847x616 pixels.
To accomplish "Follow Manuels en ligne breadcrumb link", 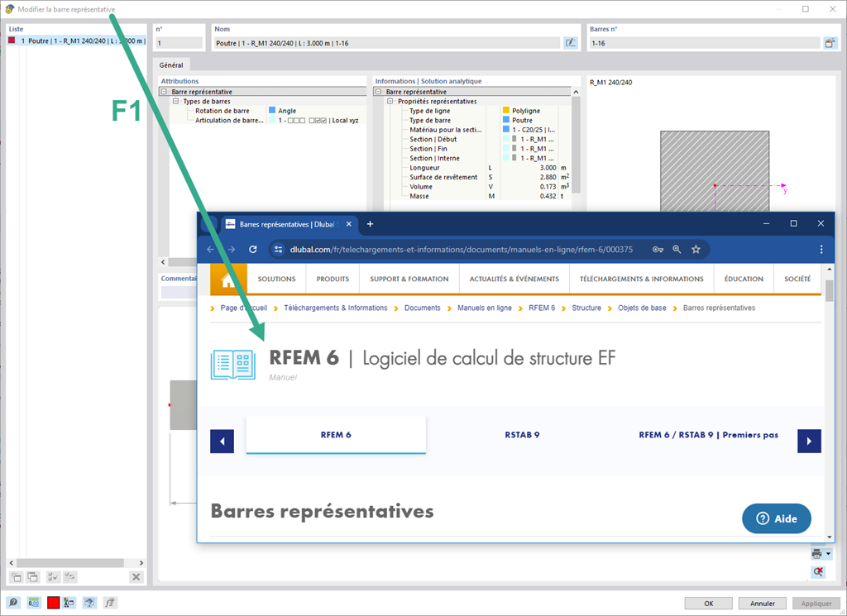I will [x=485, y=308].
